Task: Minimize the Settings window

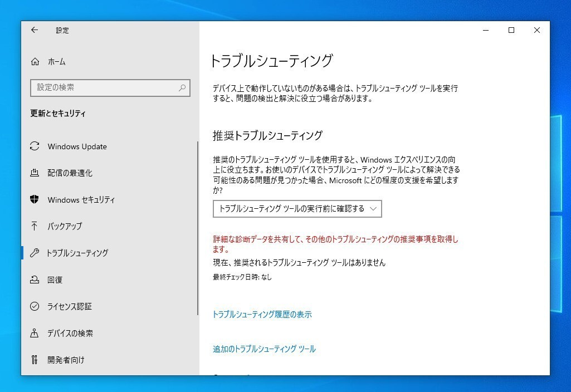Action: 485,30
